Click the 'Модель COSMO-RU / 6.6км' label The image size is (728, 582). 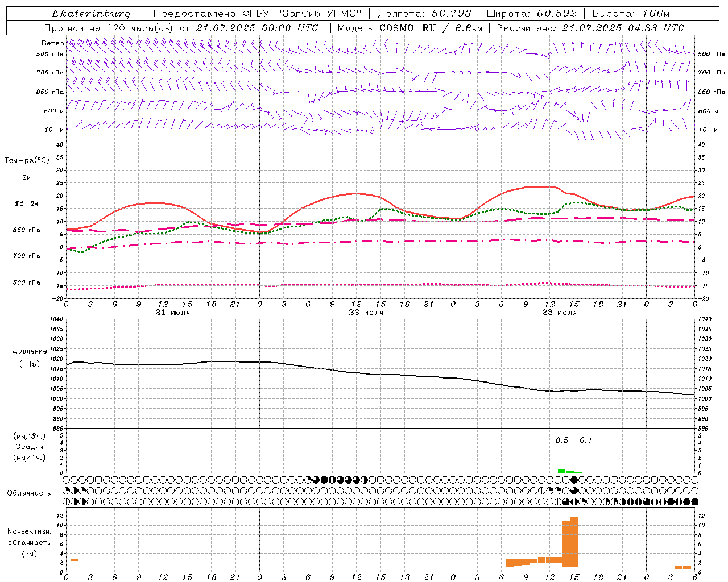[410, 28]
